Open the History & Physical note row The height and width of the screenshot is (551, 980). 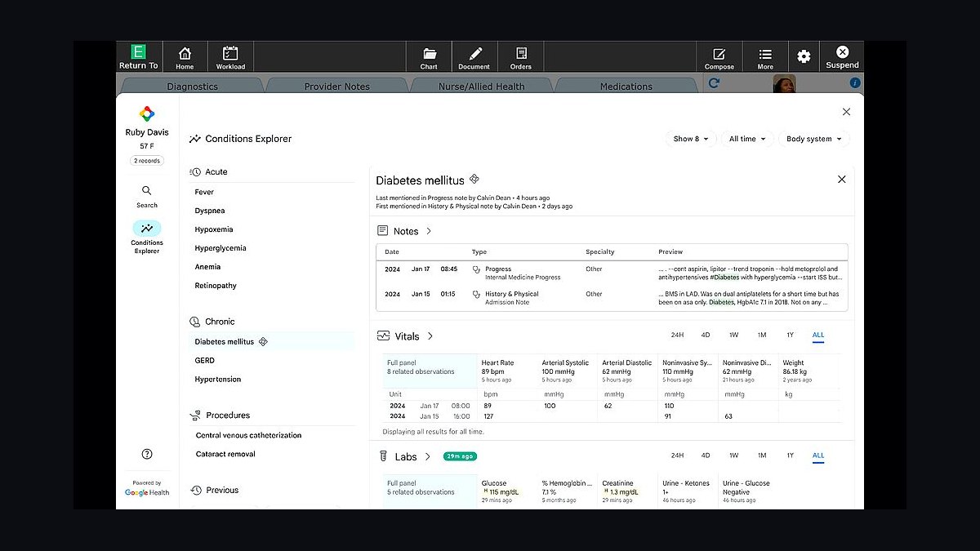(x=612, y=298)
